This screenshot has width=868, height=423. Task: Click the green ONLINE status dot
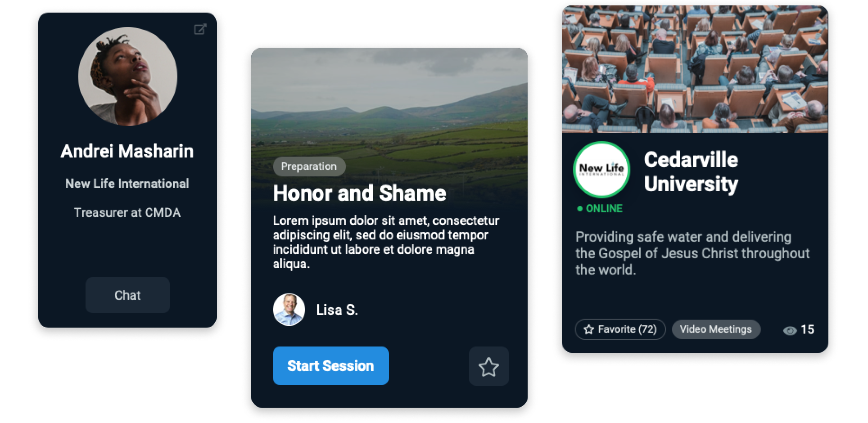[x=580, y=209]
